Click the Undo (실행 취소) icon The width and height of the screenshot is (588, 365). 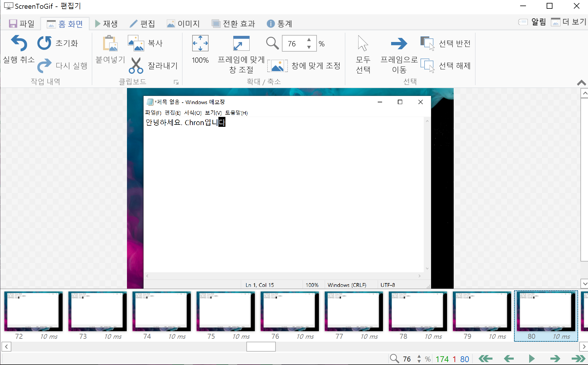(x=19, y=43)
